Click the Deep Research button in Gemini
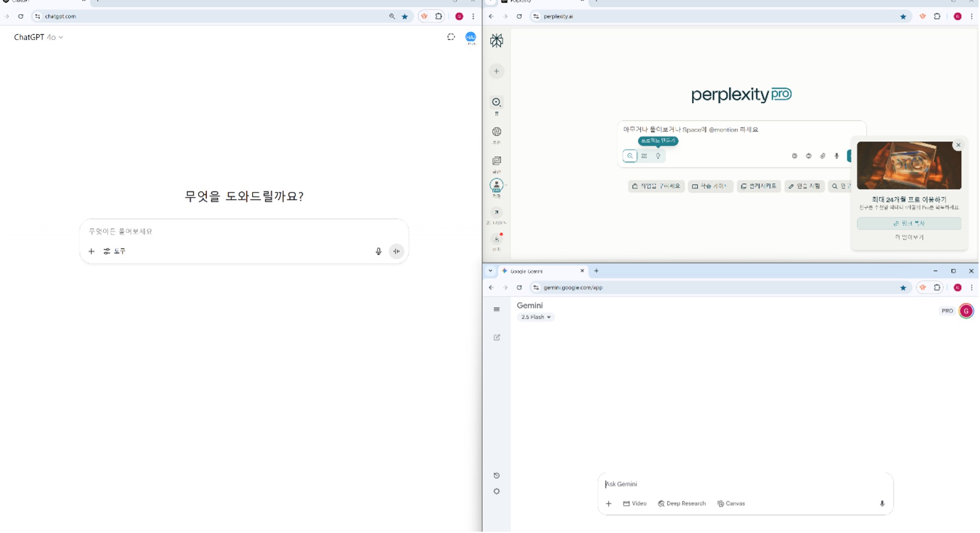This screenshot has height=533, width=980. [682, 504]
